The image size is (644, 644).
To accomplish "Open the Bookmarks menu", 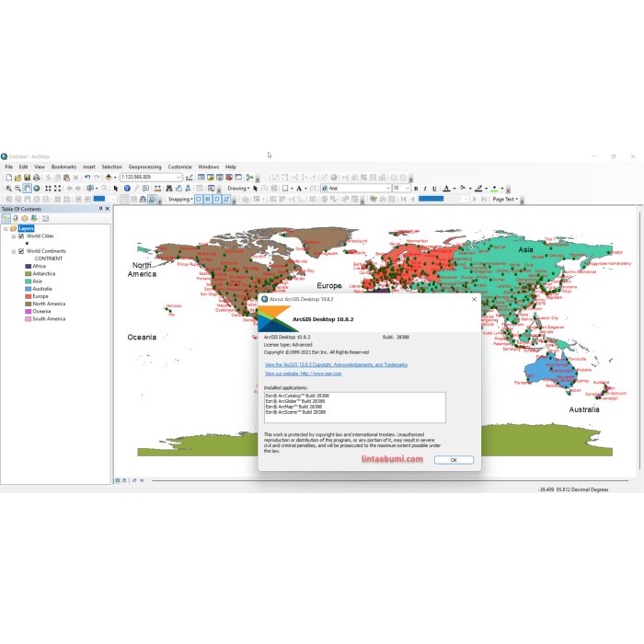I will point(63,167).
